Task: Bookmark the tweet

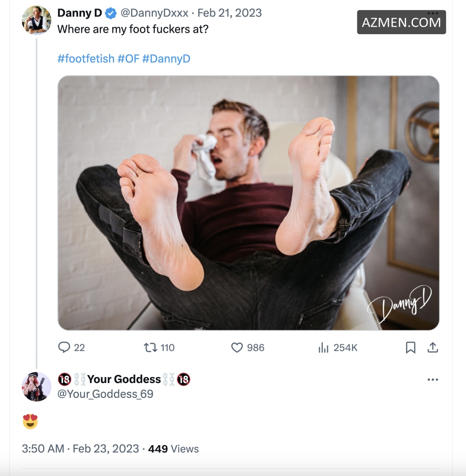Action: click(x=410, y=347)
